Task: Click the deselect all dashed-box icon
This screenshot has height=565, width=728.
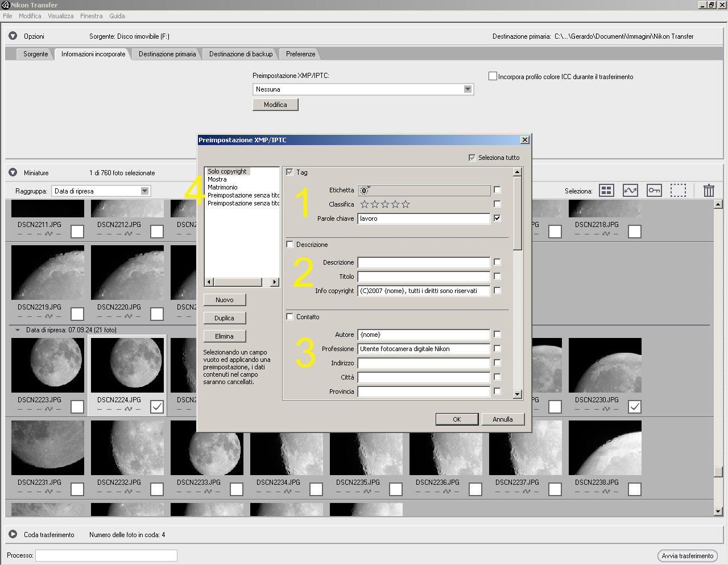Action: (678, 191)
